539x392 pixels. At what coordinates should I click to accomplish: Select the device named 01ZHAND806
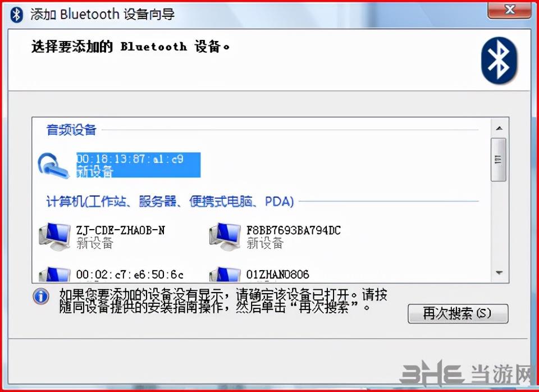[x=277, y=275]
